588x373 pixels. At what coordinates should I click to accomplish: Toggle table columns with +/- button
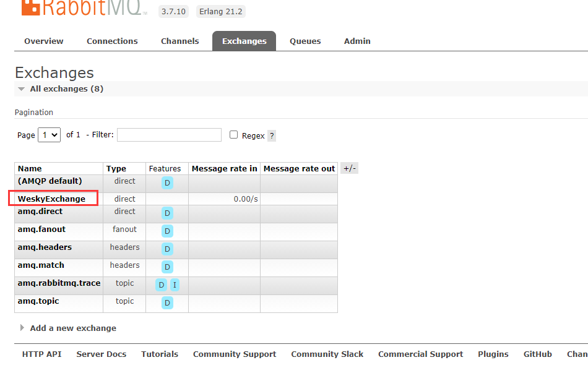point(350,168)
